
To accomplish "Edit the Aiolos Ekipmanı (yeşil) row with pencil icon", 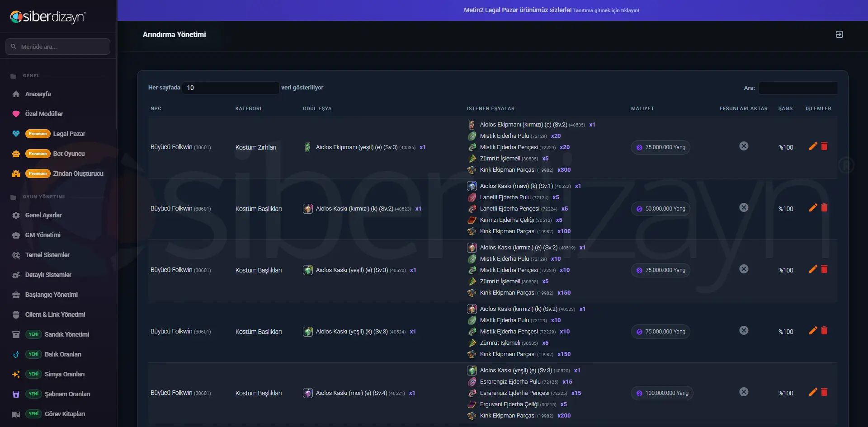I will tap(813, 146).
